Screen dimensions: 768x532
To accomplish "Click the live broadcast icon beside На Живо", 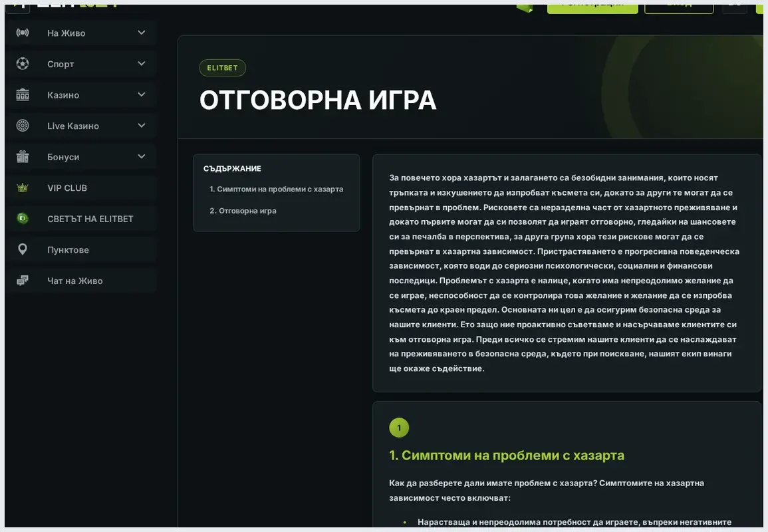I will [x=23, y=33].
